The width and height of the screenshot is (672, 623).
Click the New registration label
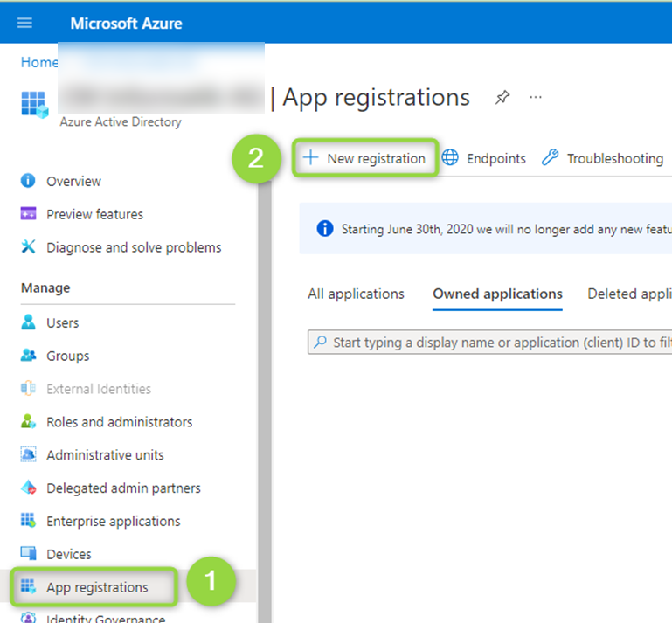point(377,158)
